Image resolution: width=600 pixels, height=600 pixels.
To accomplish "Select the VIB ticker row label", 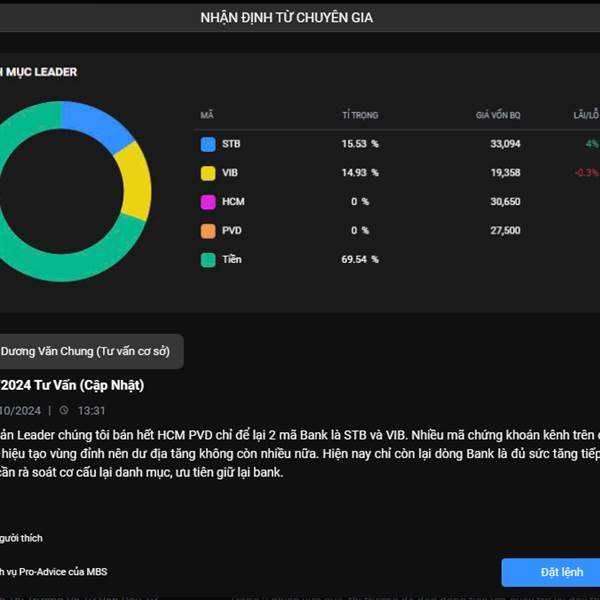I will pyautogui.click(x=230, y=173).
